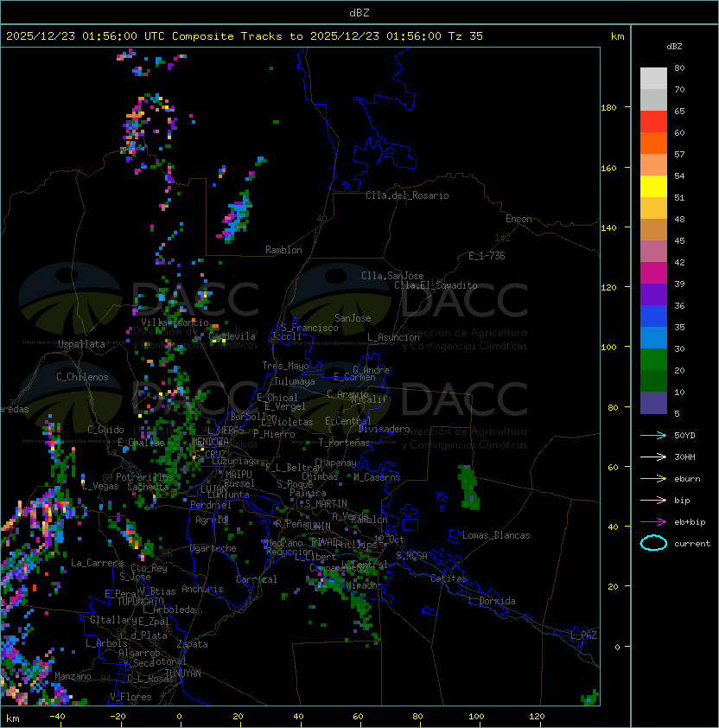Click the C_Chilenos map label

pyautogui.click(x=82, y=377)
